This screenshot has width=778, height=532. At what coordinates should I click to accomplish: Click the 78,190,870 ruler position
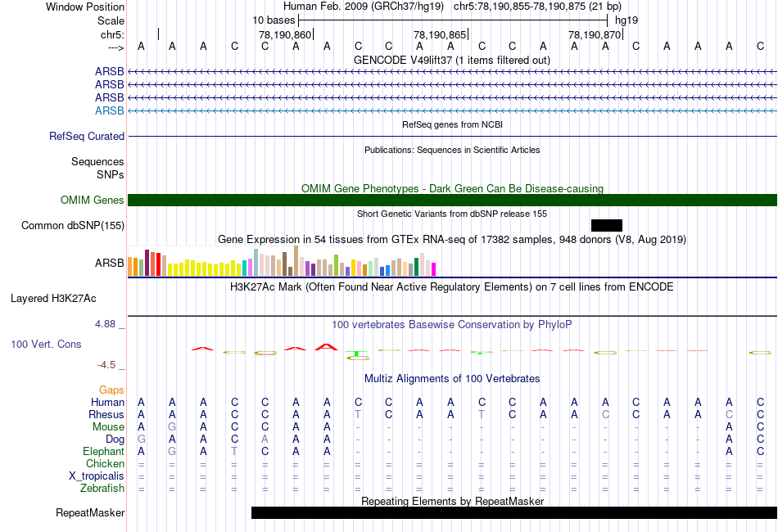click(595, 34)
